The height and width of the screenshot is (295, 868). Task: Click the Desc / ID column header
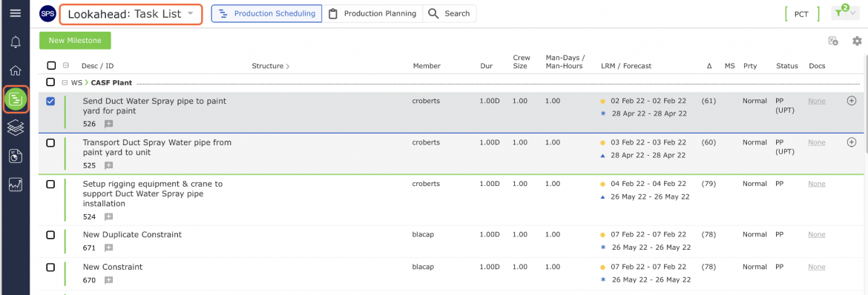(x=97, y=66)
